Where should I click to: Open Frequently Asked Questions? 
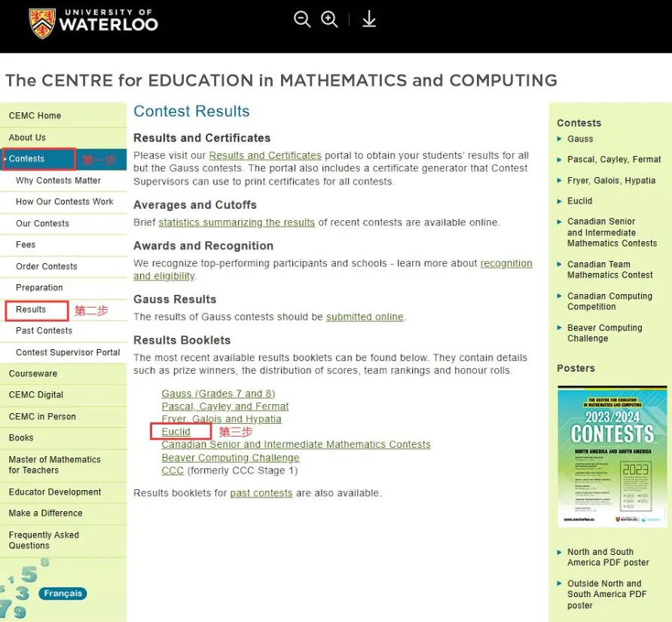(44, 540)
